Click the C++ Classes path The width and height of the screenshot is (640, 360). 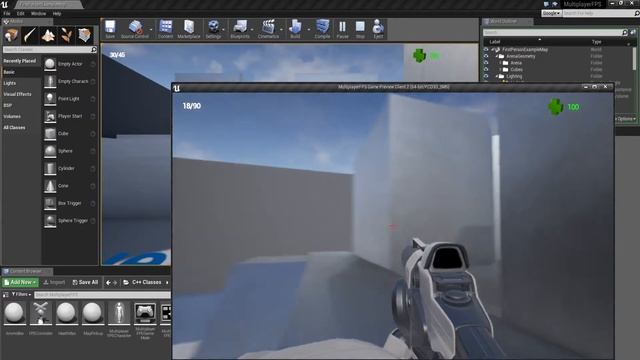[x=147, y=282]
